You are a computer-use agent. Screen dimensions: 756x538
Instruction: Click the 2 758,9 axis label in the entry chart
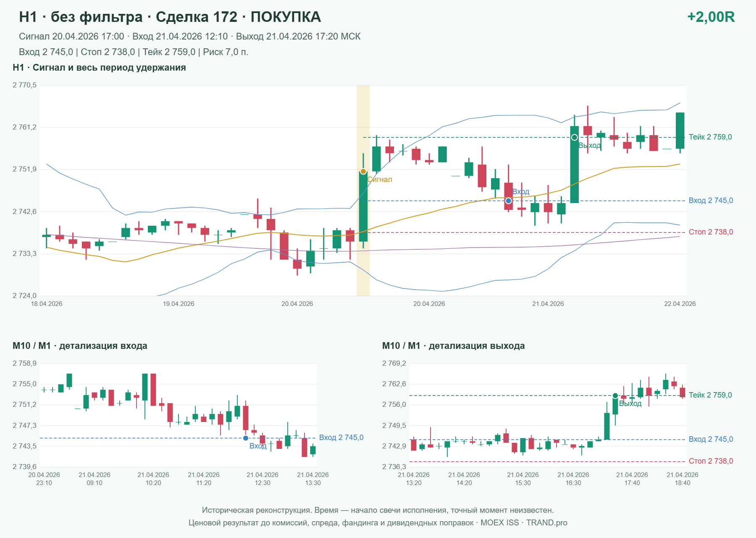[24, 364]
